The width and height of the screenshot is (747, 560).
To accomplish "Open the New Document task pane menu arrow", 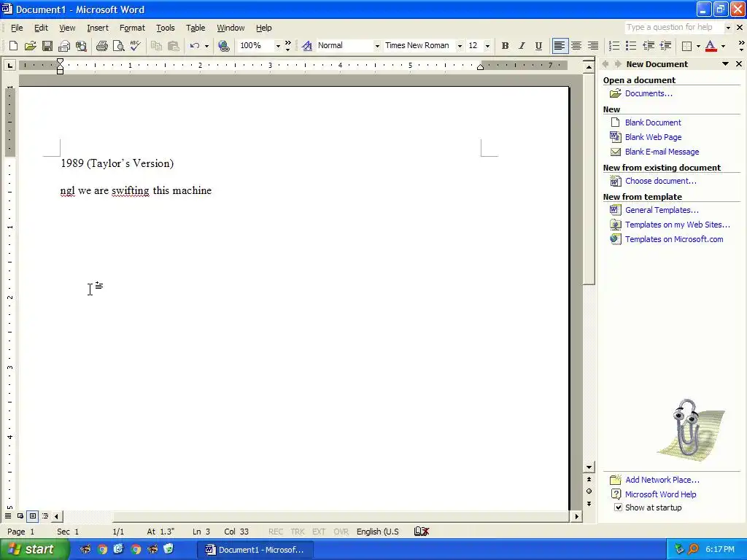I will pyautogui.click(x=726, y=64).
